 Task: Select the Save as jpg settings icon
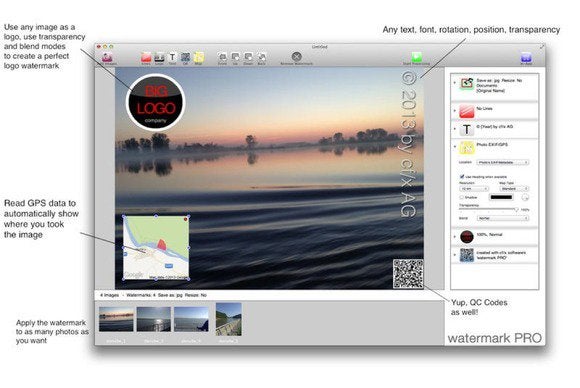tap(467, 84)
